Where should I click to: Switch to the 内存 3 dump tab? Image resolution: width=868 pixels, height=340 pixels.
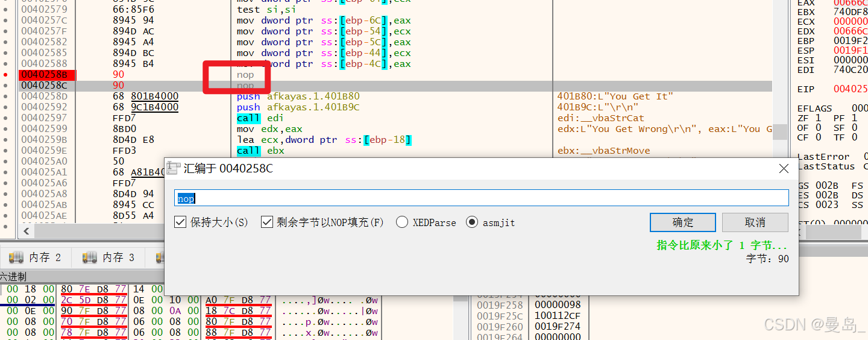[x=108, y=257]
